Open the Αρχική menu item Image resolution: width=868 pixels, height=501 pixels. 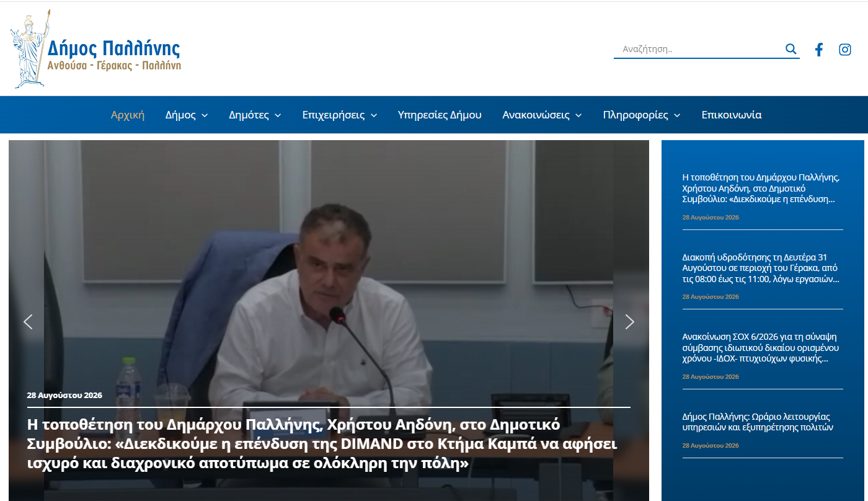(128, 115)
